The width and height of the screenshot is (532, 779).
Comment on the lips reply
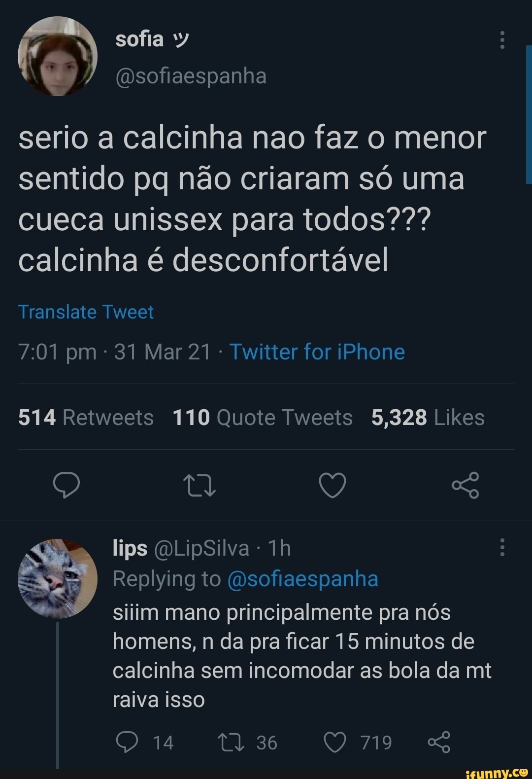[127, 742]
